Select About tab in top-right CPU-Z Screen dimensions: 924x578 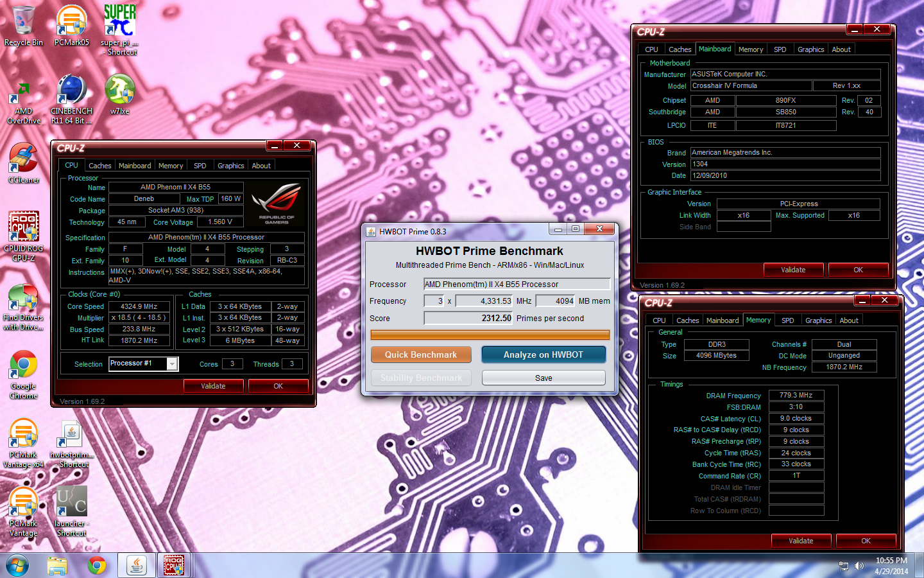tap(841, 49)
